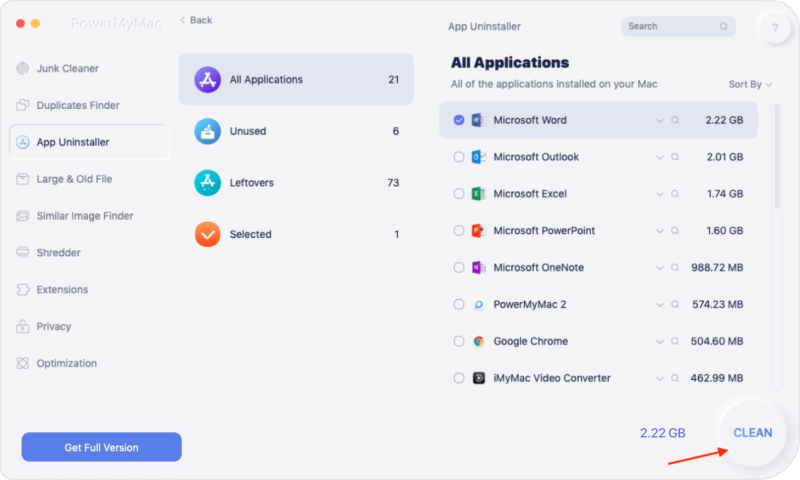Click the CLEAN button

tap(753, 433)
